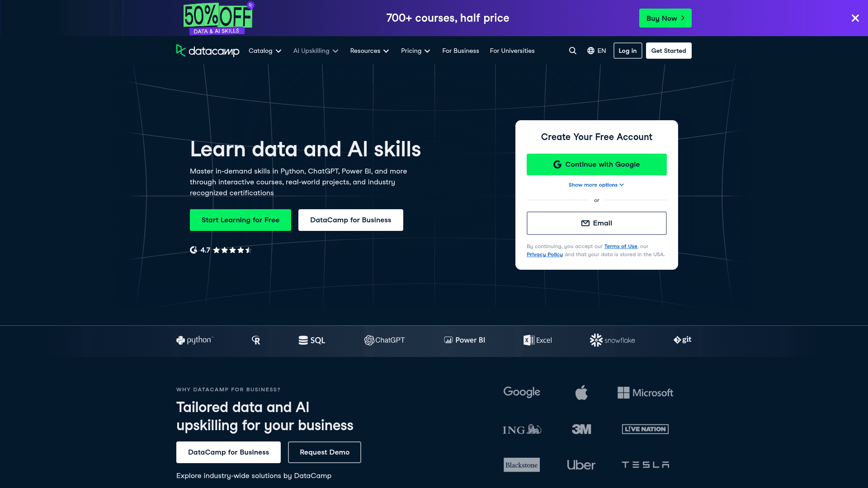The image size is (868, 488).
Task: Click Start Learning for Free
Action: tap(241, 220)
